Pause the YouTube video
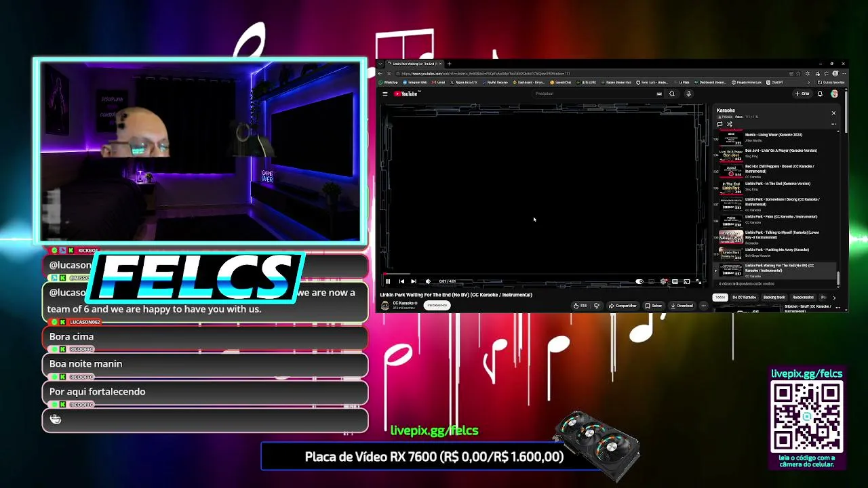 click(388, 281)
